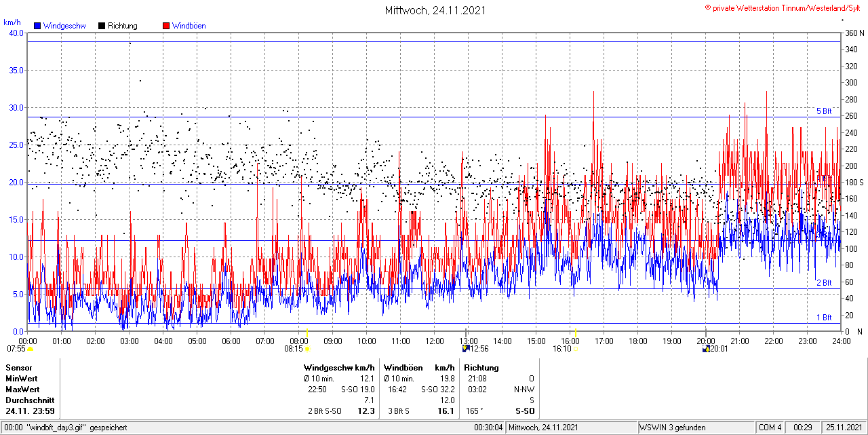Image resolution: width=868 pixels, height=435 pixels.
Task: Click the blue Windgeschw legend swatch
Action: point(38,26)
